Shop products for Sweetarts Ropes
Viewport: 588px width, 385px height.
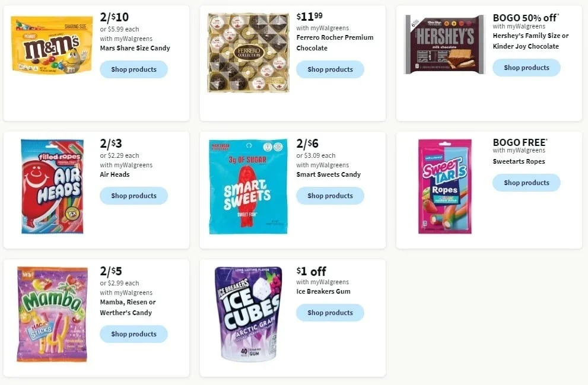526,183
